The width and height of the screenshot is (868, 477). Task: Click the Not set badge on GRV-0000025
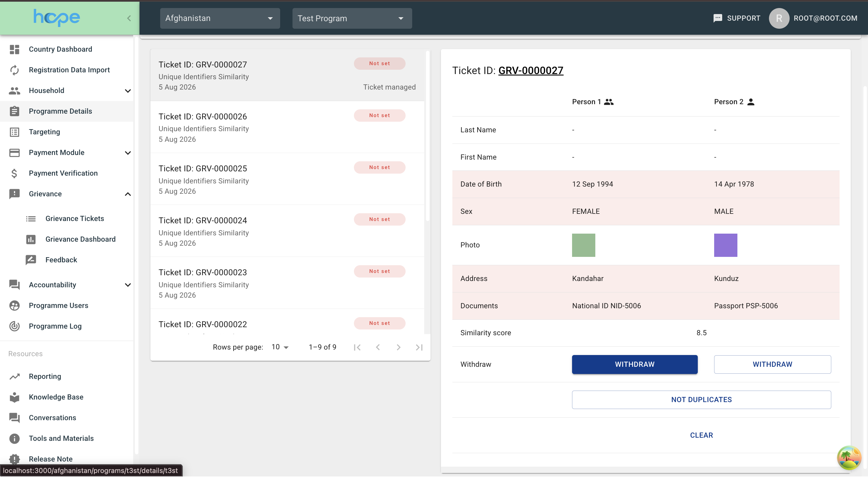click(x=379, y=167)
